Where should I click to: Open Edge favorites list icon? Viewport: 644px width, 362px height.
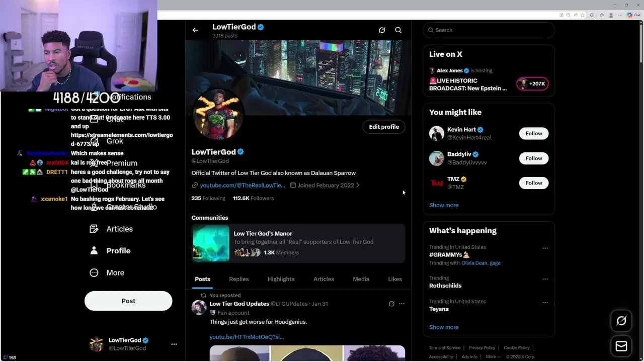pos(602,15)
